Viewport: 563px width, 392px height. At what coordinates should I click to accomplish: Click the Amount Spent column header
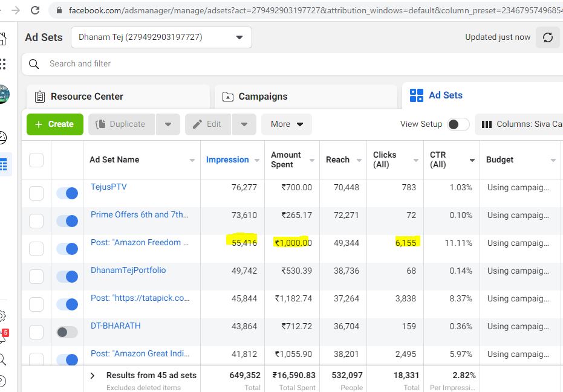286,160
